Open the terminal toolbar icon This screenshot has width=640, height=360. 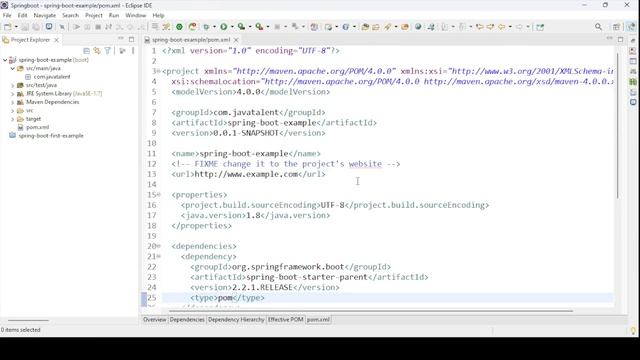pos(49,27)
